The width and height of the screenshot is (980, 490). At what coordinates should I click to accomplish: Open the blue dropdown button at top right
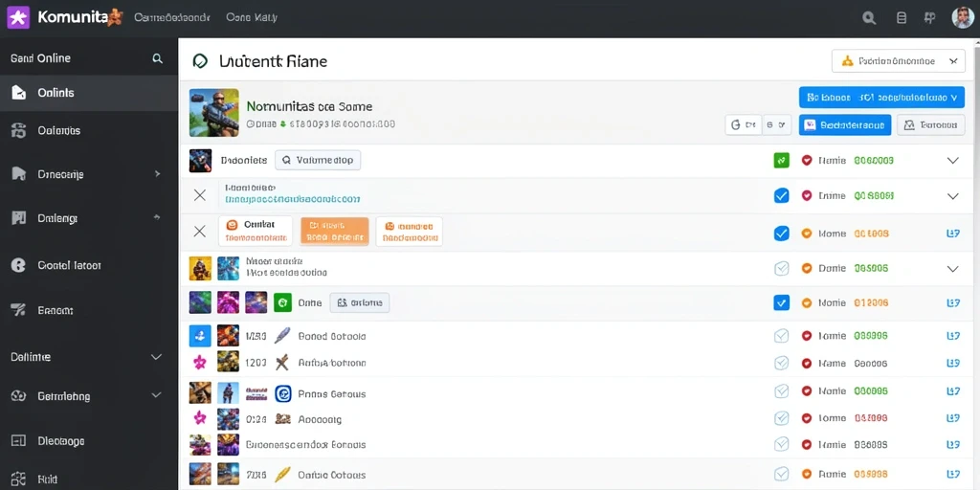click(881, 98)
